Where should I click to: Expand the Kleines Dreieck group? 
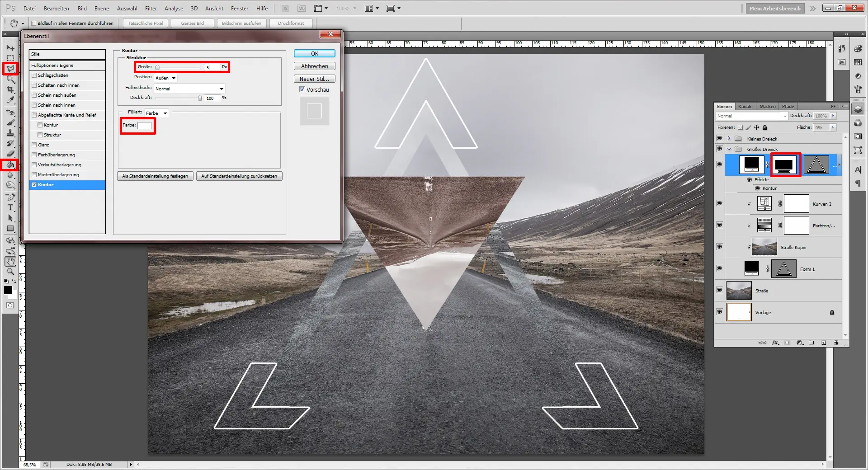click(x=729, y=138)
